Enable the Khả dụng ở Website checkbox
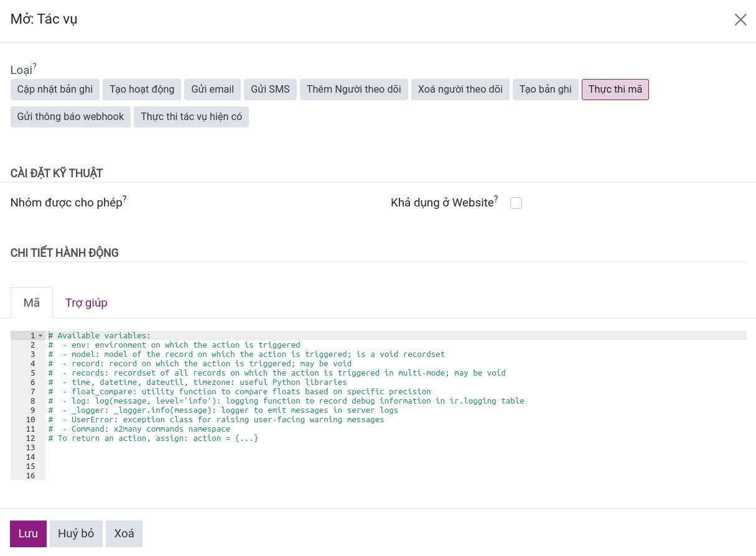 (516, 203)
